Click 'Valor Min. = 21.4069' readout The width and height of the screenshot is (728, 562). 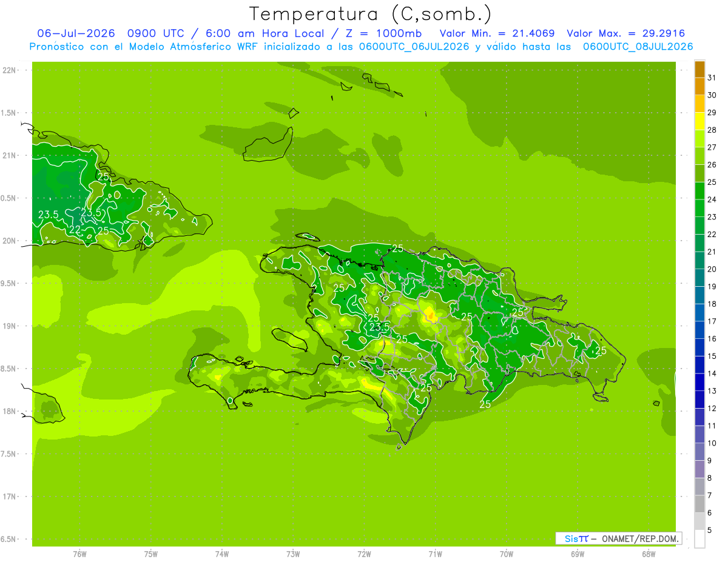coord(497,33)
